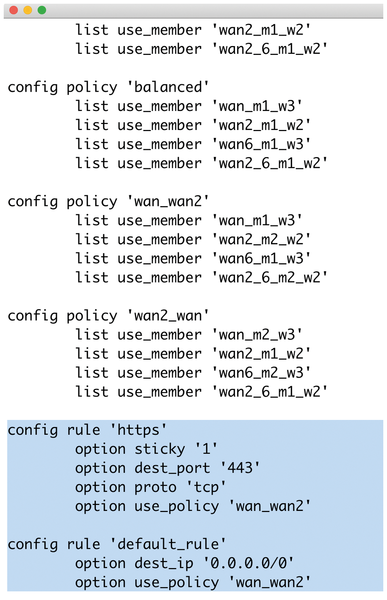Screen dimensions: 387x600
Task: Click option sticky '1' line
Action: (x=146, y=449)
